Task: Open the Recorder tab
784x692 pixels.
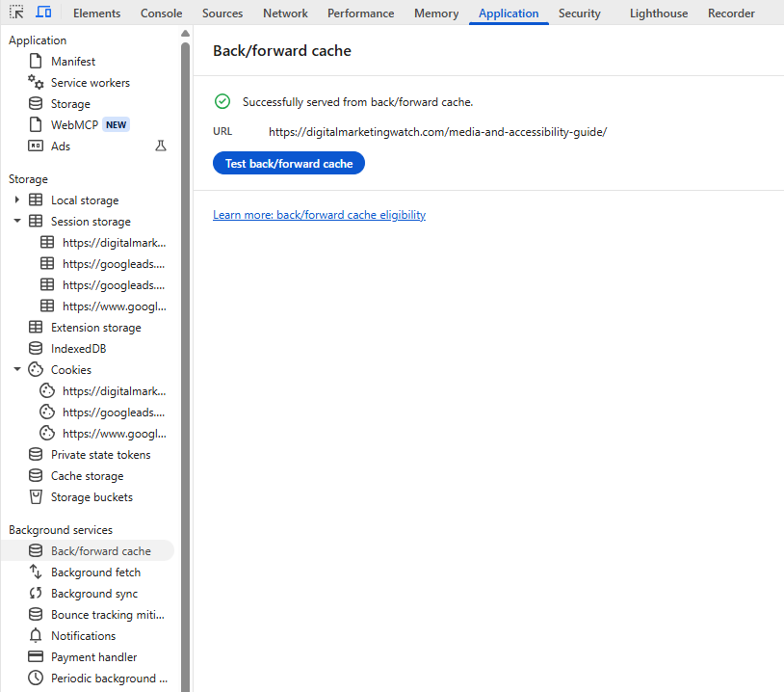Action: [x=731, y=13]
